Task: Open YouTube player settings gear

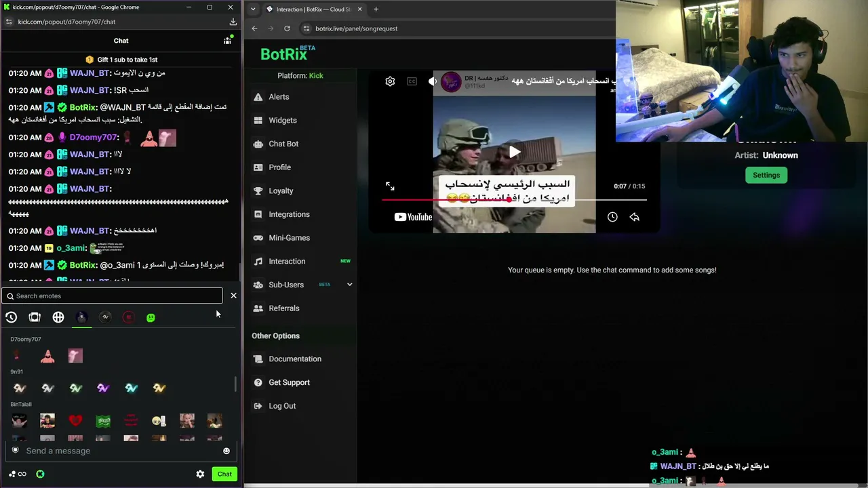Action: click(x=390, y=81)
